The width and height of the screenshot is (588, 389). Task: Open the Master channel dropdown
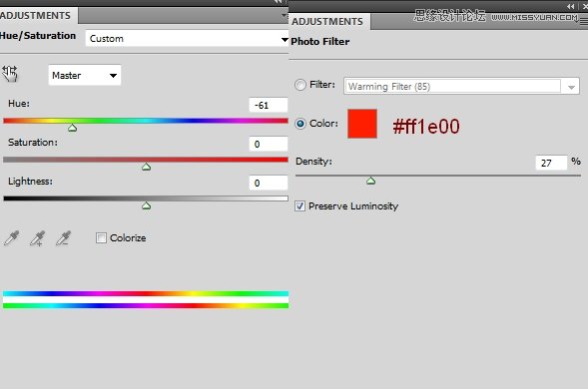coord(85,76)
